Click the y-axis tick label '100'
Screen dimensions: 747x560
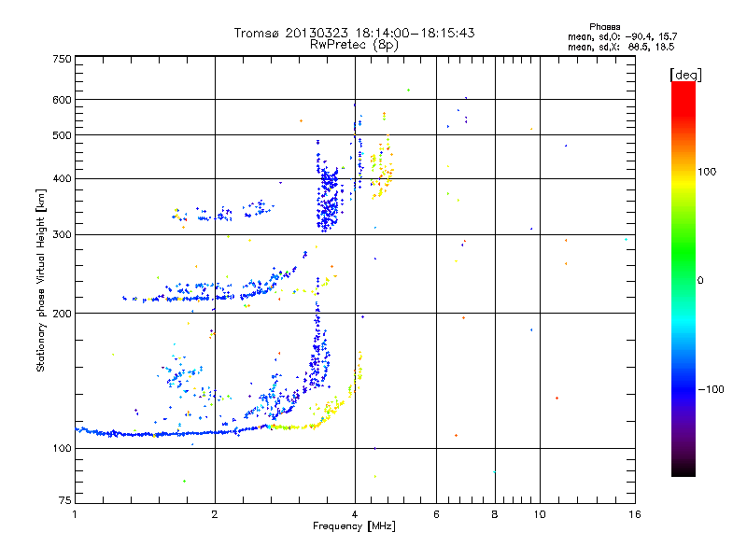(x=62, y=449)
